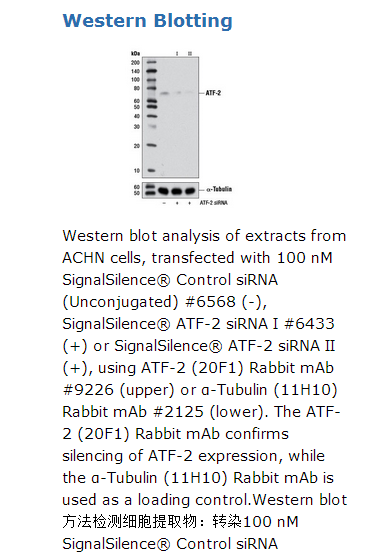The height and width of the screenshot is (555, 370).
Task: Click the ATF-2 band label in figure
Action: point(213,93)
